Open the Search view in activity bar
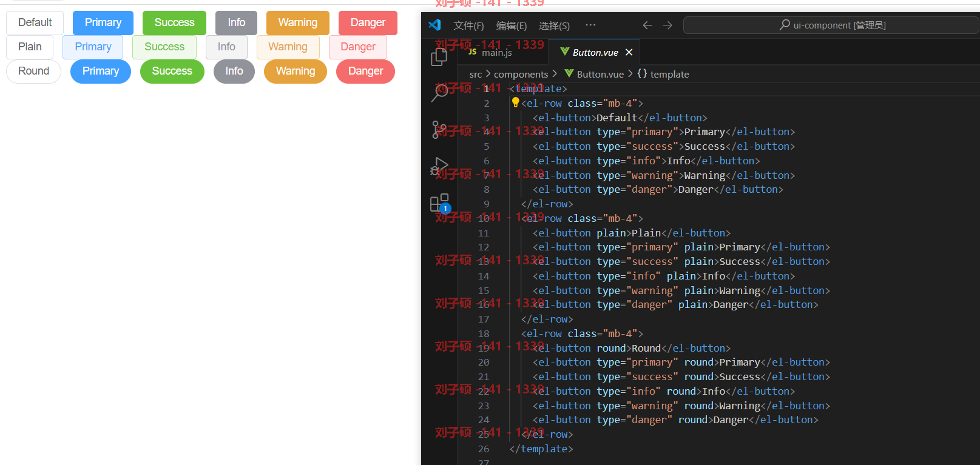Image resolution: width=980 pixels, height=465 pixels. (439, 92)
